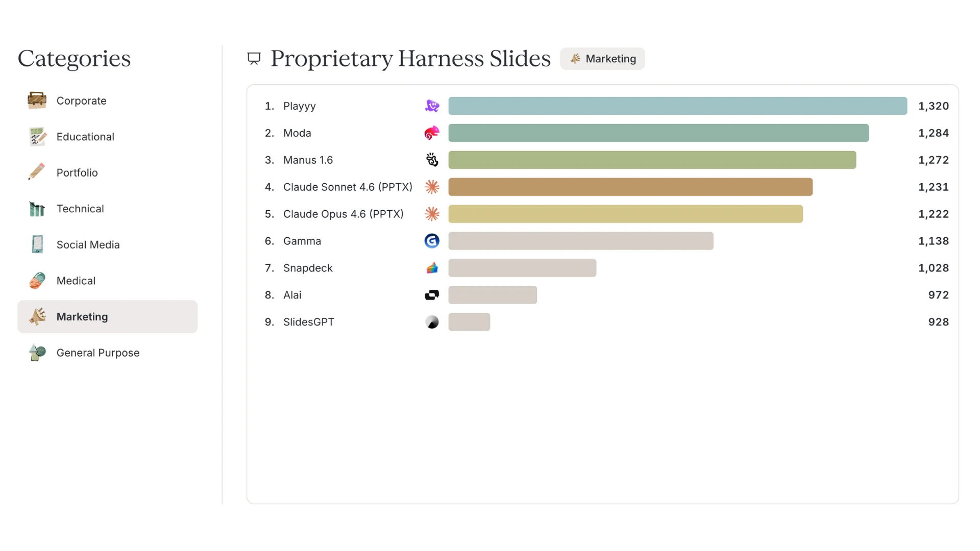Switch to the Educational category
Viewport: 980px width, 551px height.
point(107,137)
